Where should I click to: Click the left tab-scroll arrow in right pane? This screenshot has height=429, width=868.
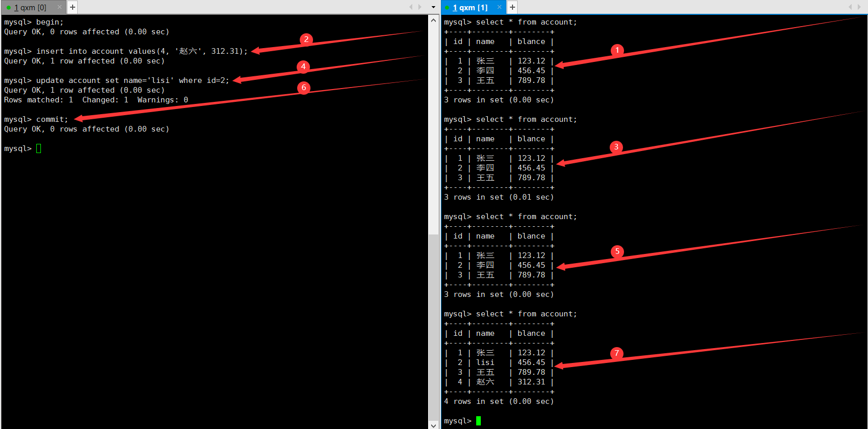click(850, 7)
